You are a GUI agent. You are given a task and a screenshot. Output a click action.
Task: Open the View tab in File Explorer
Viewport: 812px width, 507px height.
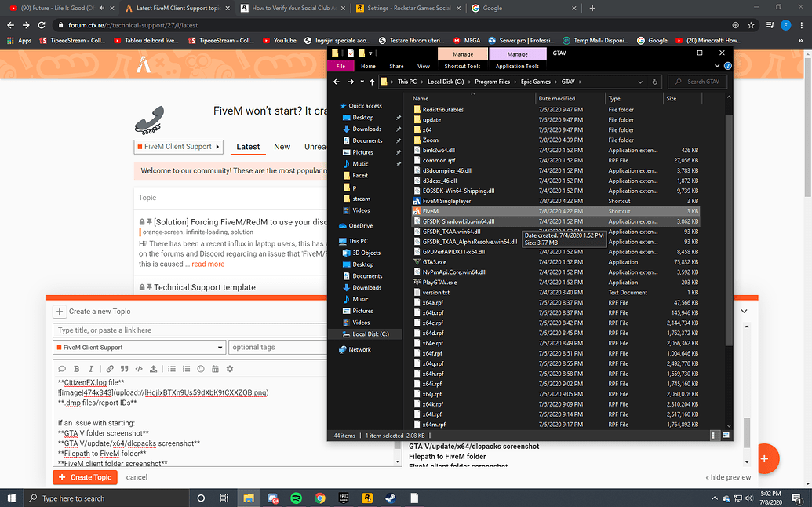click(424, 67)
